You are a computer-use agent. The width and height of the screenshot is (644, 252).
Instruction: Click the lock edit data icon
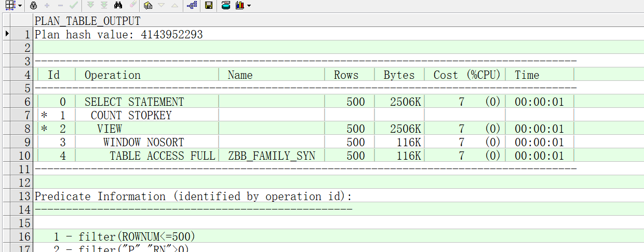tap(33, 5)
